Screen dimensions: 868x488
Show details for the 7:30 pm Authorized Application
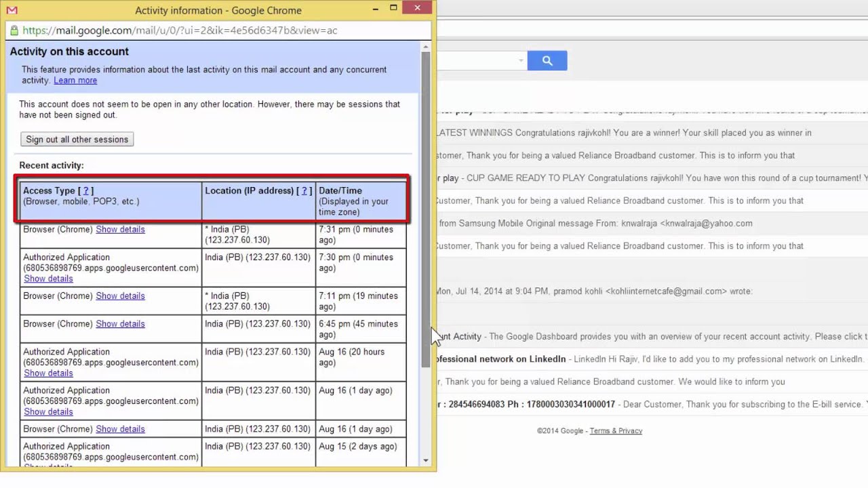(x=48, y=279)
